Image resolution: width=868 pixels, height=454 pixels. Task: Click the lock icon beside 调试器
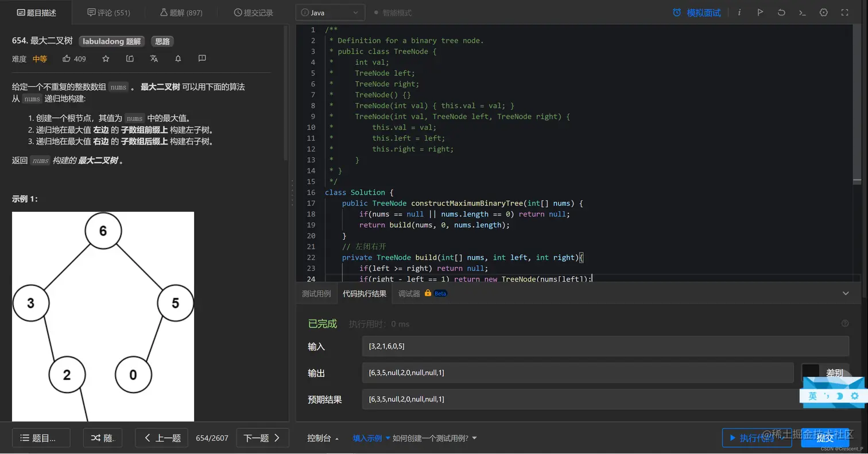[x=428, y=293]
